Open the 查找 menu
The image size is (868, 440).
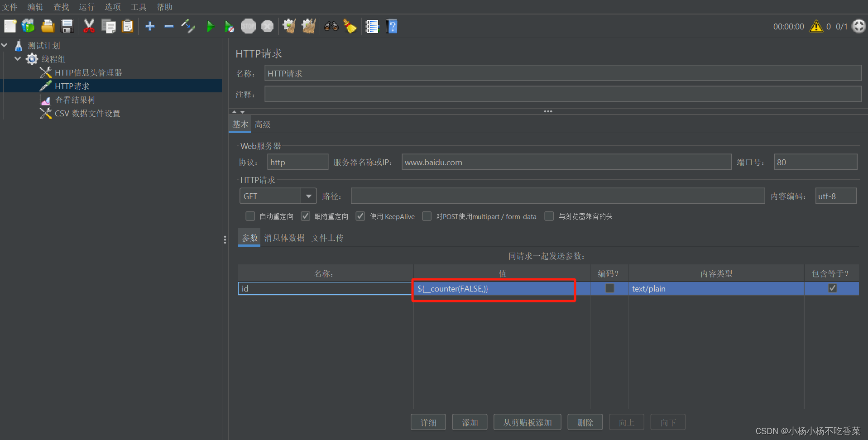[61, 7]
